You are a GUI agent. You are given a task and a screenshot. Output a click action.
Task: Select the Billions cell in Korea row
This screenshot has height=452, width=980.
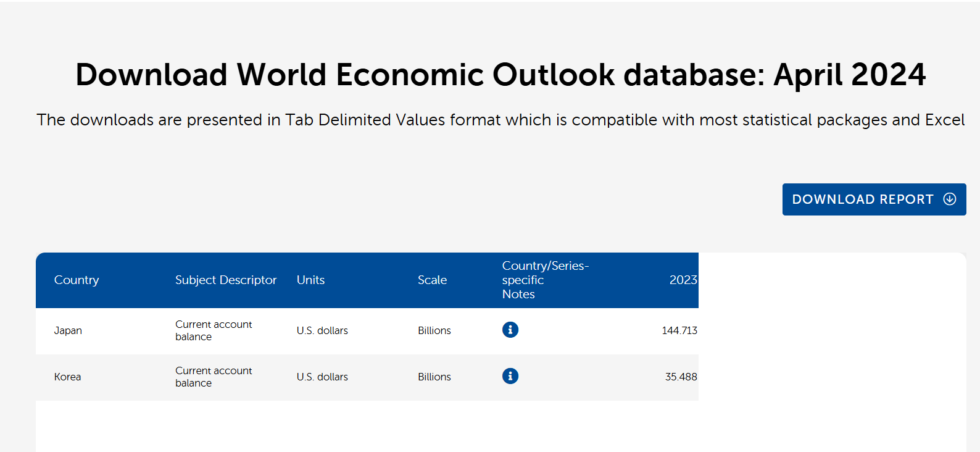pos(434,377)
